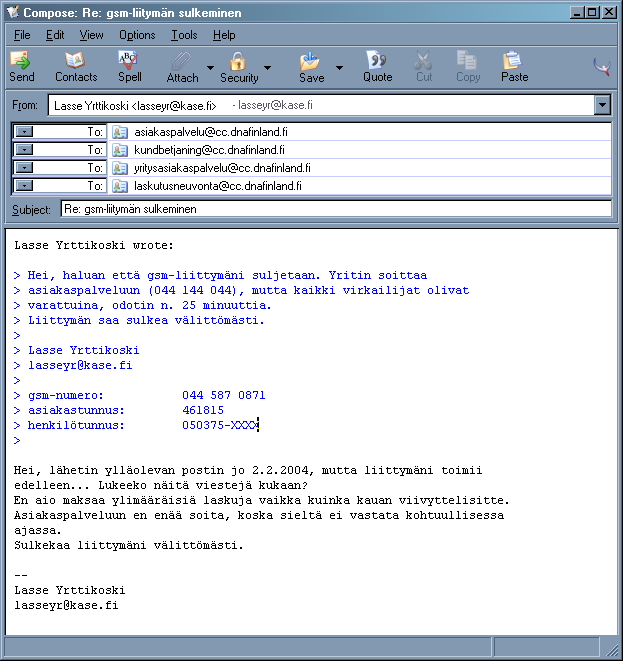Click the asiakaspalvelu@cc.dnafinland.fi recipient field

(x=360, y=132)
